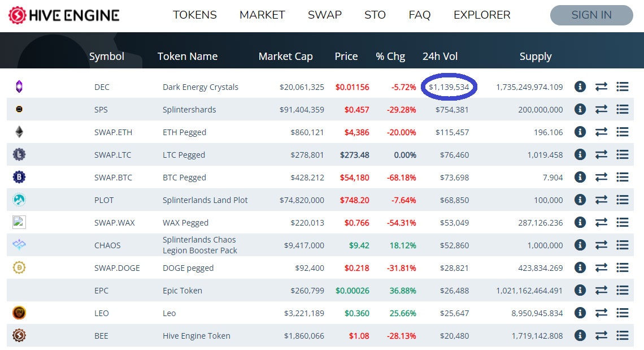Open info icon in the BEE row
The image size is (644, 350).
tap(580, 336)
